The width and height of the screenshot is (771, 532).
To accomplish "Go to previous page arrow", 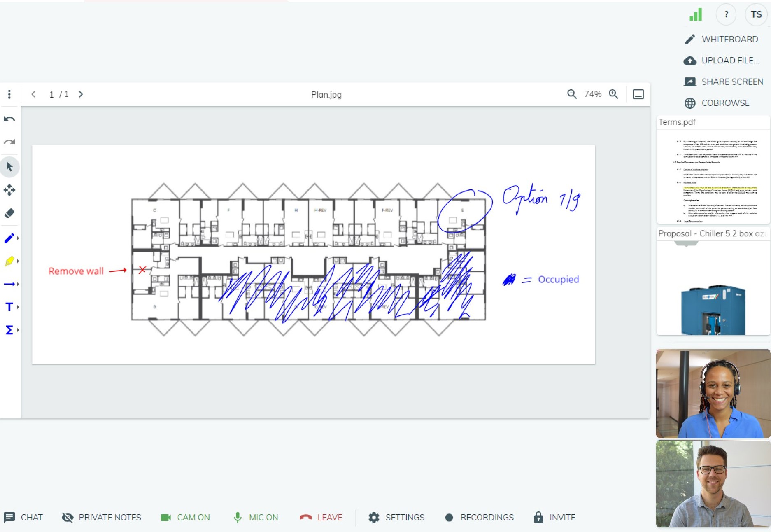I will coord(33,94).
